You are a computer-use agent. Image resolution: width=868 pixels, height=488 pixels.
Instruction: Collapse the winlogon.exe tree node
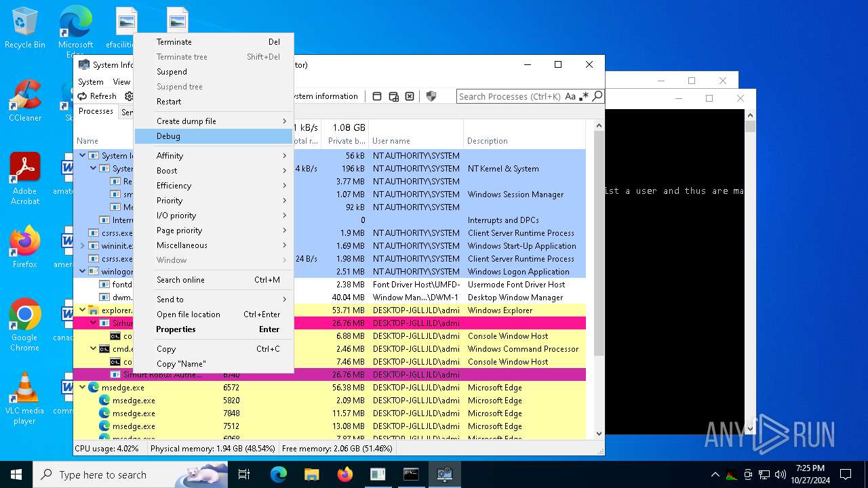[83, 272]
